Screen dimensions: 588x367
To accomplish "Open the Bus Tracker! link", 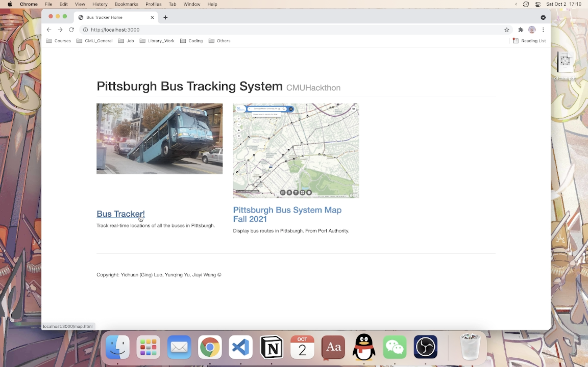I will [120, 214].
